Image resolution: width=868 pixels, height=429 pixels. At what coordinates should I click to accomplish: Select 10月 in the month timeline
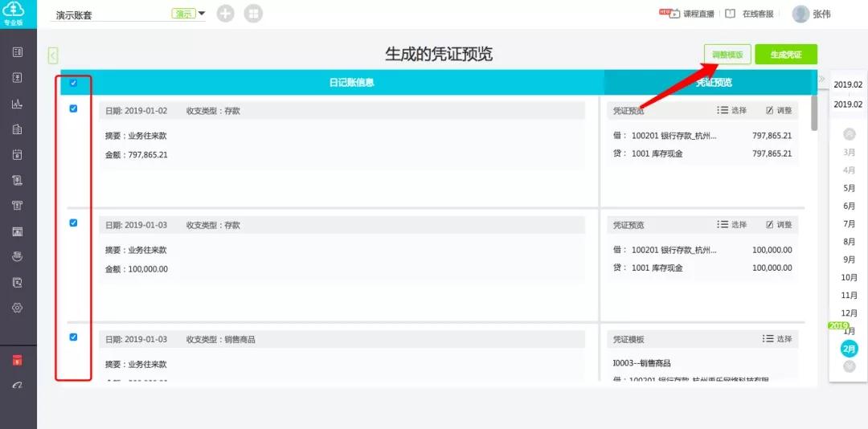850,277
